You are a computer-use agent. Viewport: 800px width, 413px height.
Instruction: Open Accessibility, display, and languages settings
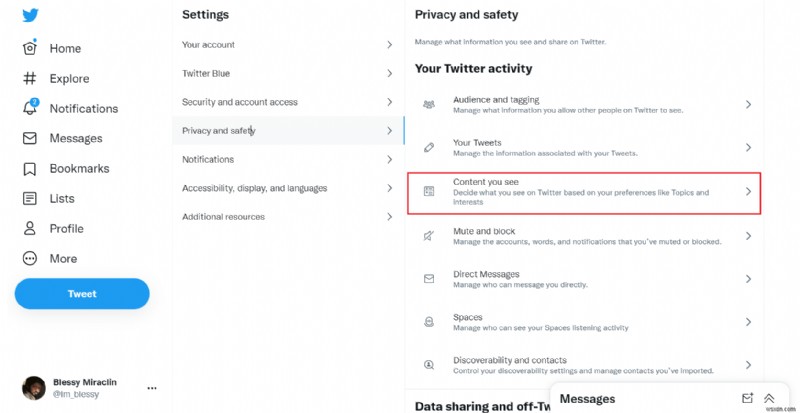(x=286, y=188)
